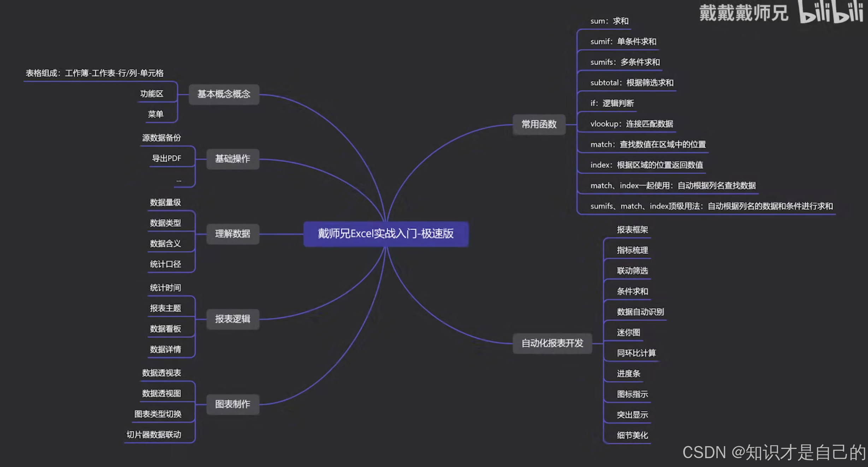This screenshot has width=868, height=467.
Task: Click the 戴戴戴师兄 author watermark text
Action: pos(743,13)
